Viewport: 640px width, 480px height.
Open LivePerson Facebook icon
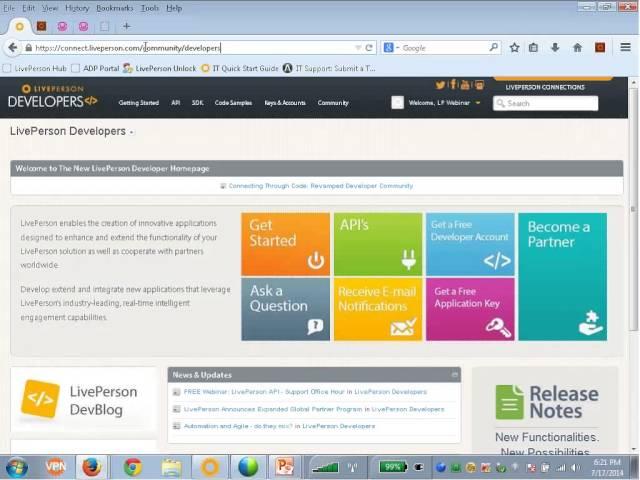pyautogui.click(x=453, y=84)
